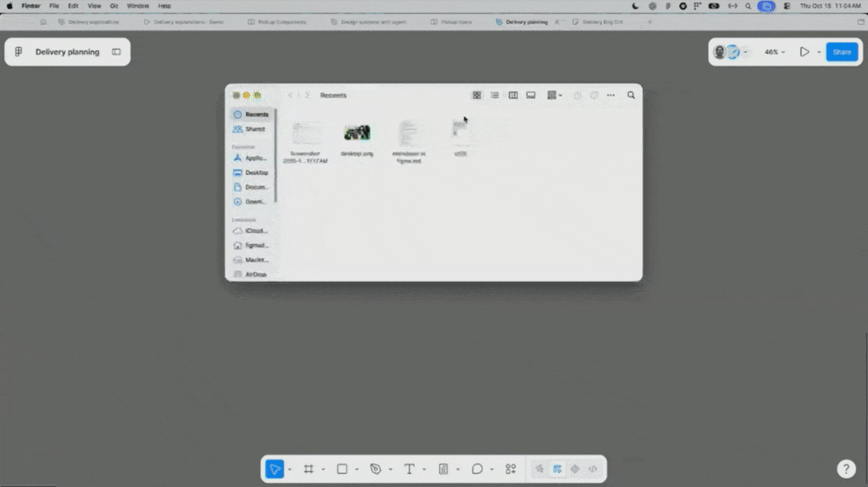Select the Rectangle shape tool
The image size is (868, 487).
click(342, 469)
